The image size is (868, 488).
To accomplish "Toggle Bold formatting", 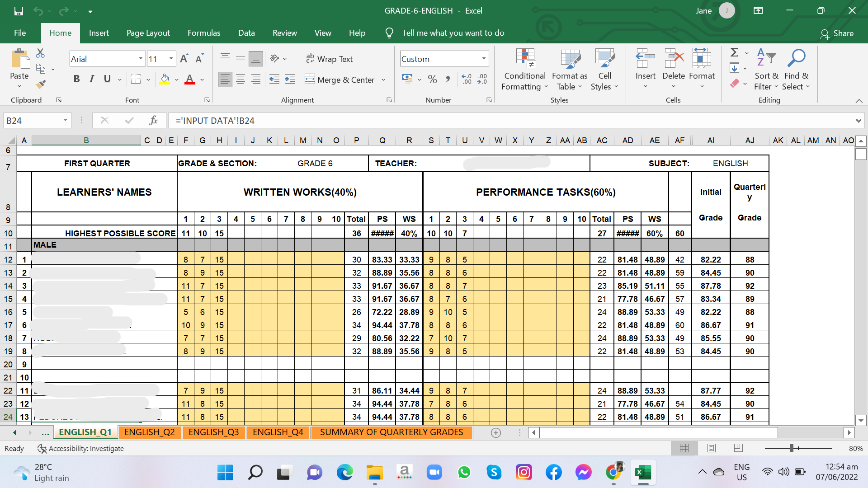I will (x=76, y=80).
